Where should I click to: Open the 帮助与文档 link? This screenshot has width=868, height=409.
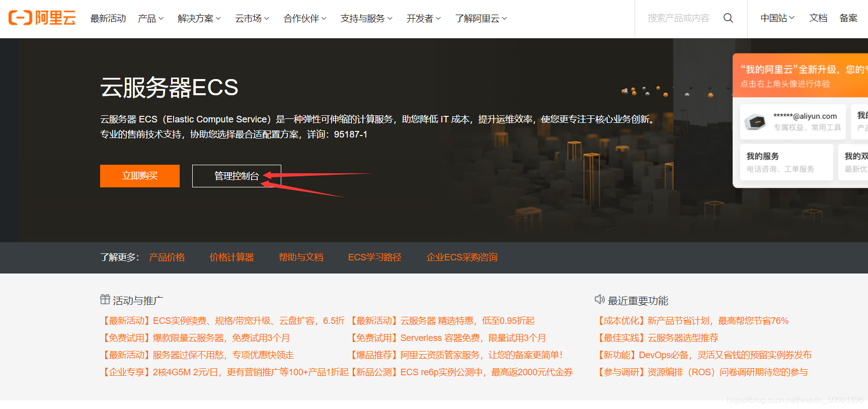(301, 257)
